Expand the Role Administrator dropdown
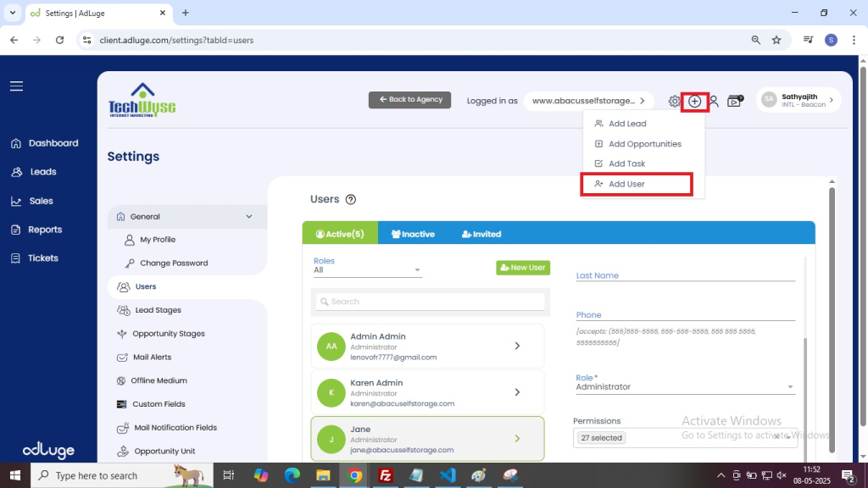 684,387
